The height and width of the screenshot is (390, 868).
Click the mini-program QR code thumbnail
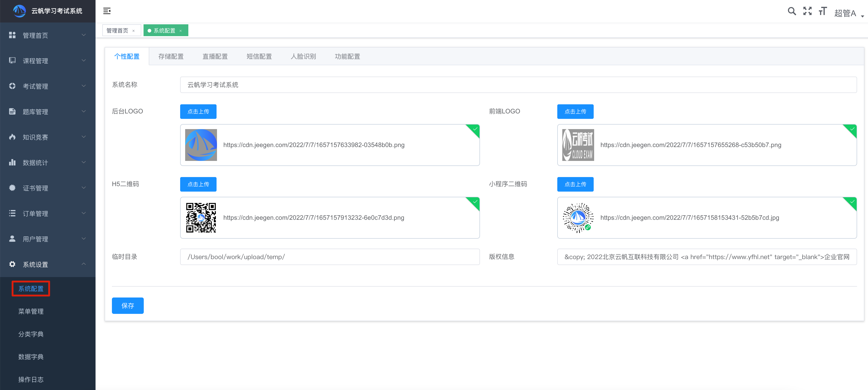(x=578, y=217)
